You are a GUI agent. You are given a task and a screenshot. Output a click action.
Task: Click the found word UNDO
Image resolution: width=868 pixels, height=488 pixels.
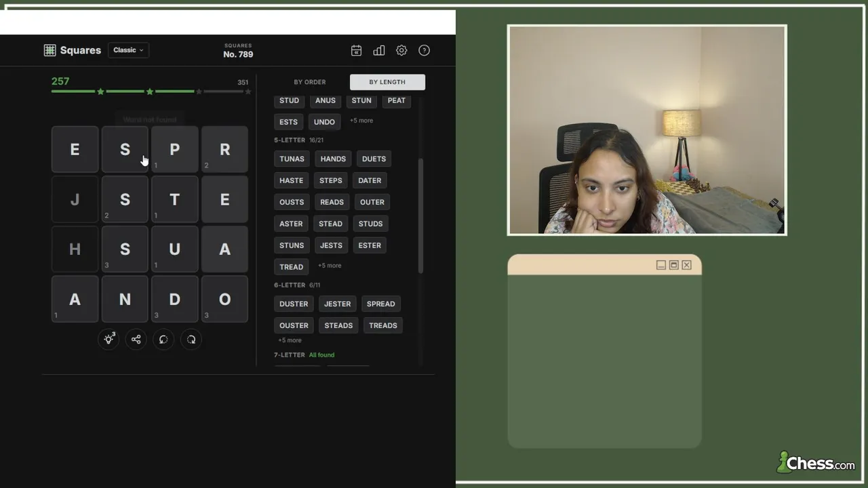(324, 122)
